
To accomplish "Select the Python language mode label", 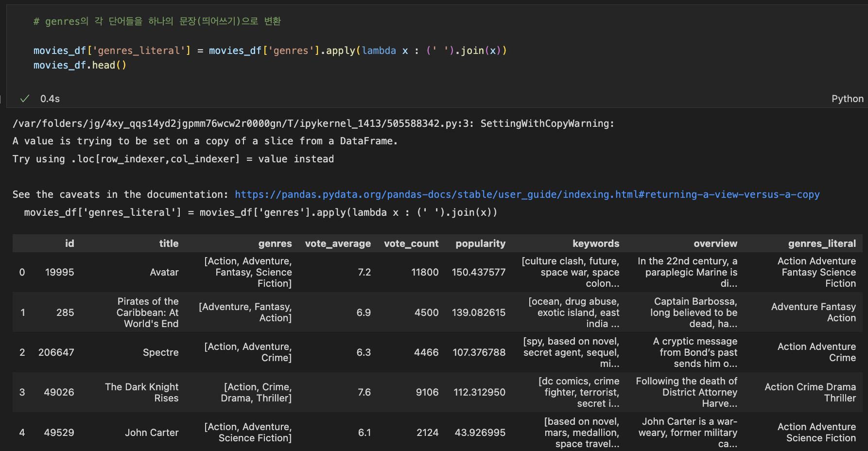I will 848,99.
